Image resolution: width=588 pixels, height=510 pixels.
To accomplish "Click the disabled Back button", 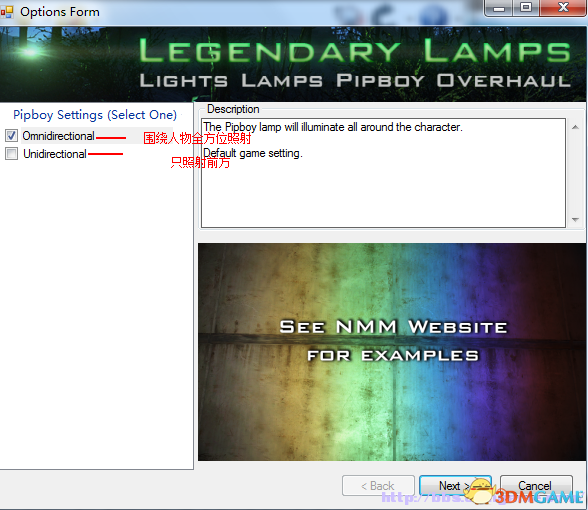I will [x=378, y=486].
